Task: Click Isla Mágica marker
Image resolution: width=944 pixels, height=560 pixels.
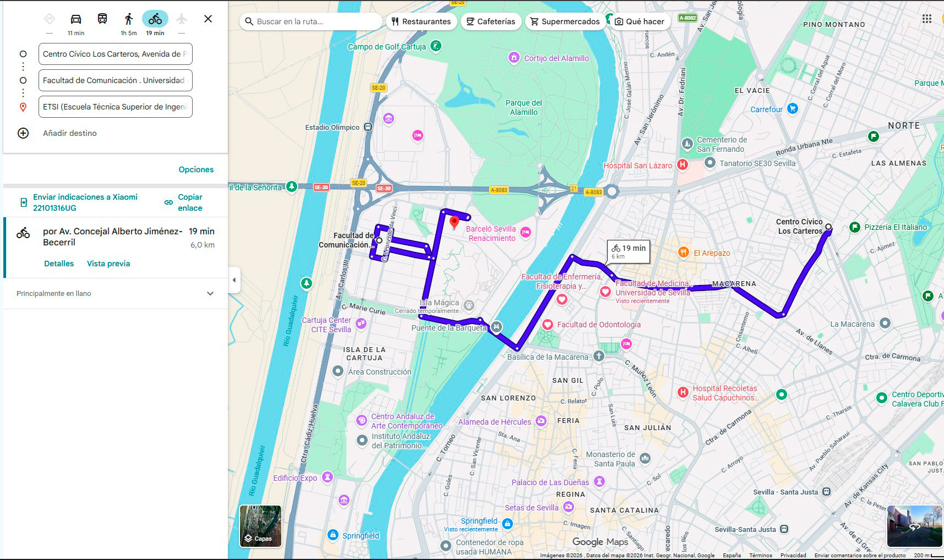Action: (468, 305)
